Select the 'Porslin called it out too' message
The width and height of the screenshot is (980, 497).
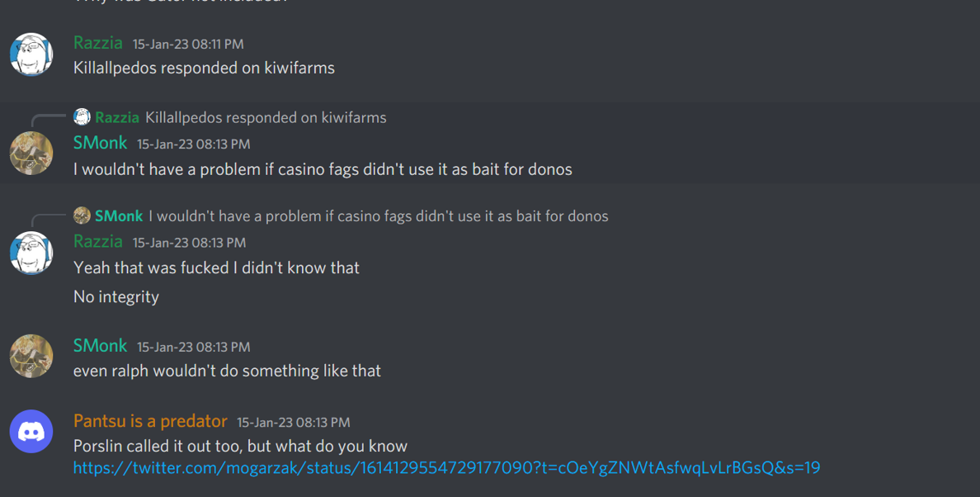tap(240, 446)
